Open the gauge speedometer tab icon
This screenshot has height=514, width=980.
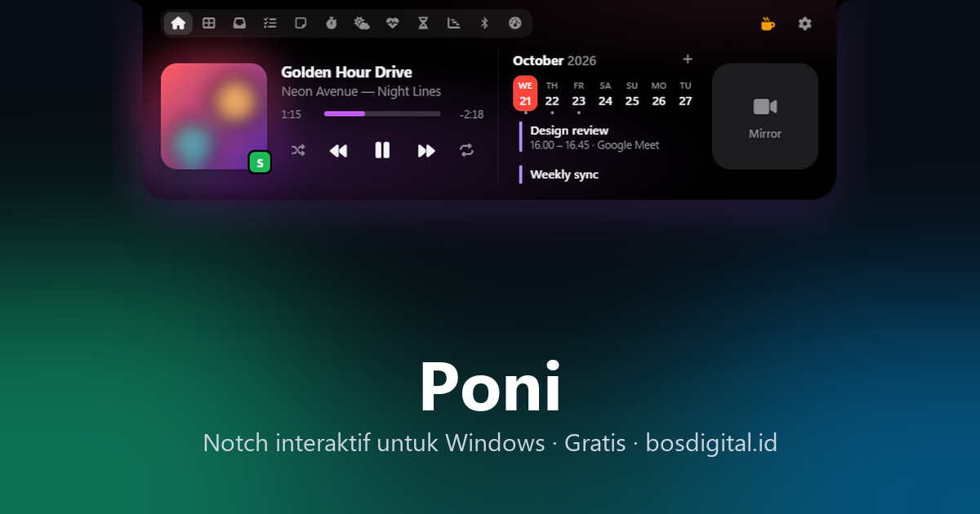tap(514, 24)
